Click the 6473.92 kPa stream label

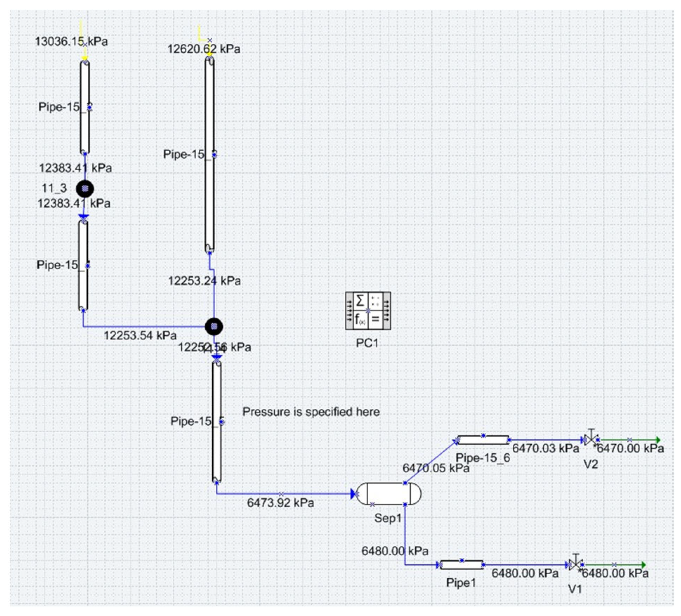pyautogui.click(x=280, y=503)
